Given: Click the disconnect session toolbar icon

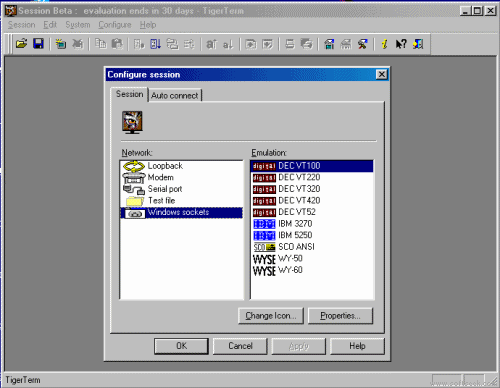Looking at the screenshot, I should pyautogui.click(x=78, y=44).
